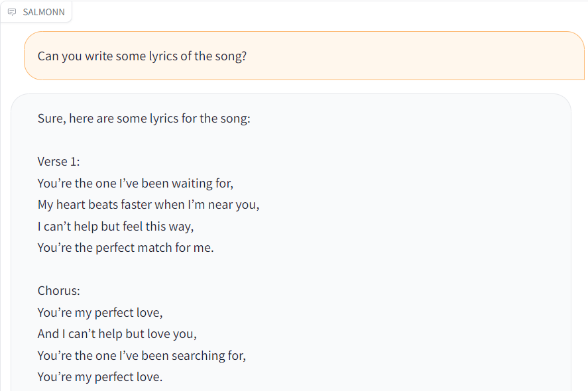The width and height of the screenshot is (588, 391).
Task: Click the 'Chorus:' heading
Action: point(59,291)
